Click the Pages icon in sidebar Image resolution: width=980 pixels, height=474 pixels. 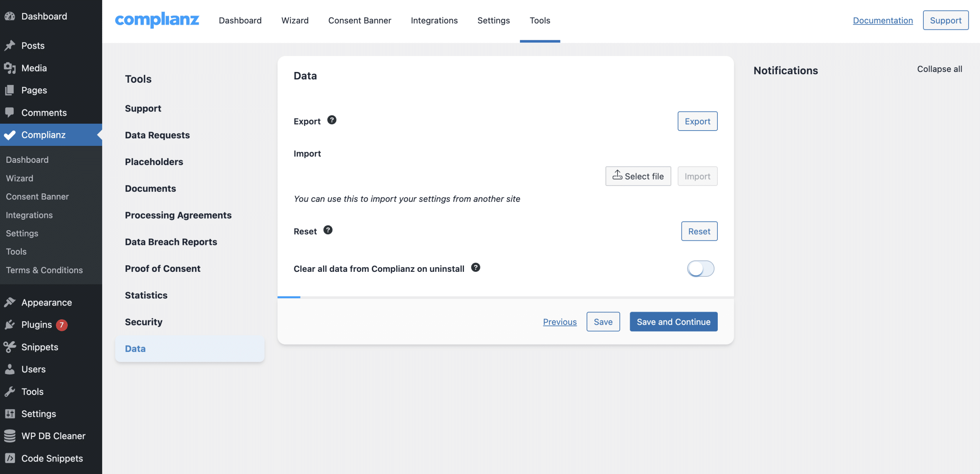(x=10, y=90)
